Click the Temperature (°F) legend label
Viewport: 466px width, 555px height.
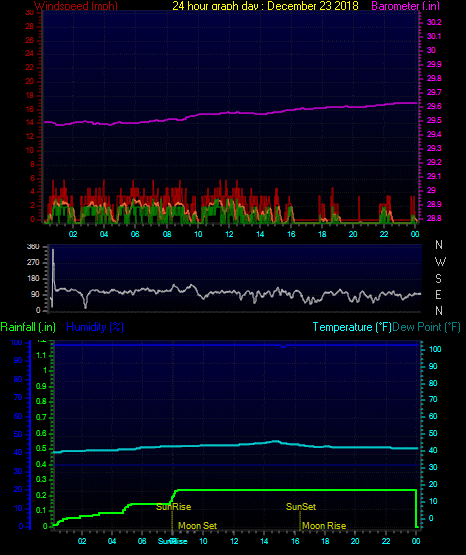pos(352,327)
